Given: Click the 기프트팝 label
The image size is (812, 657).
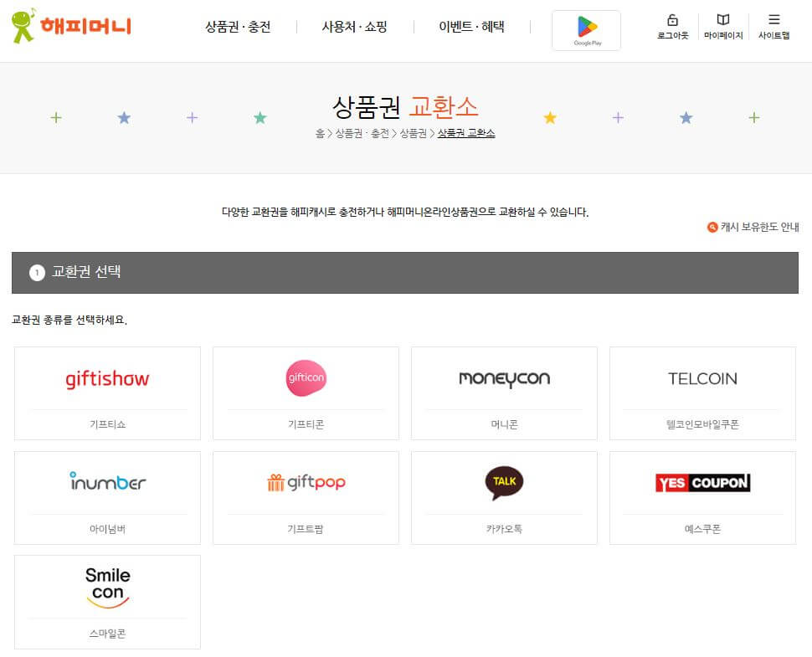Looking at the screenshot, I should [x=306, y=529].
